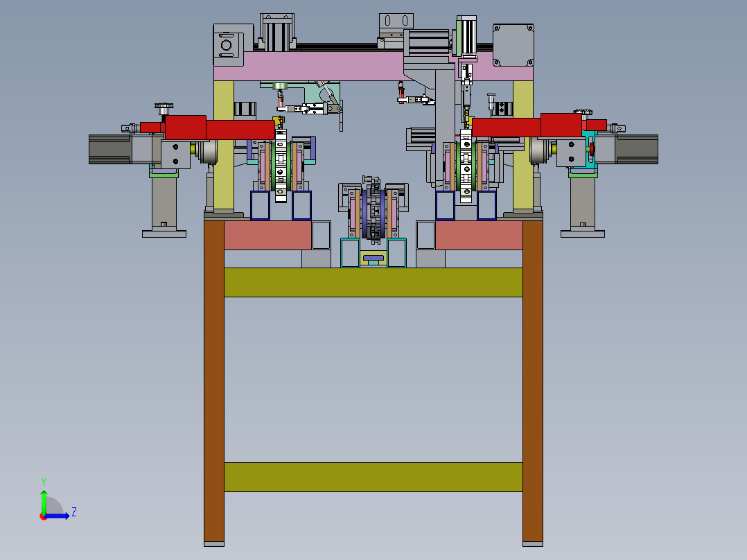Select the lower olive crossbeam of the frame

click(x=373, y=477)
